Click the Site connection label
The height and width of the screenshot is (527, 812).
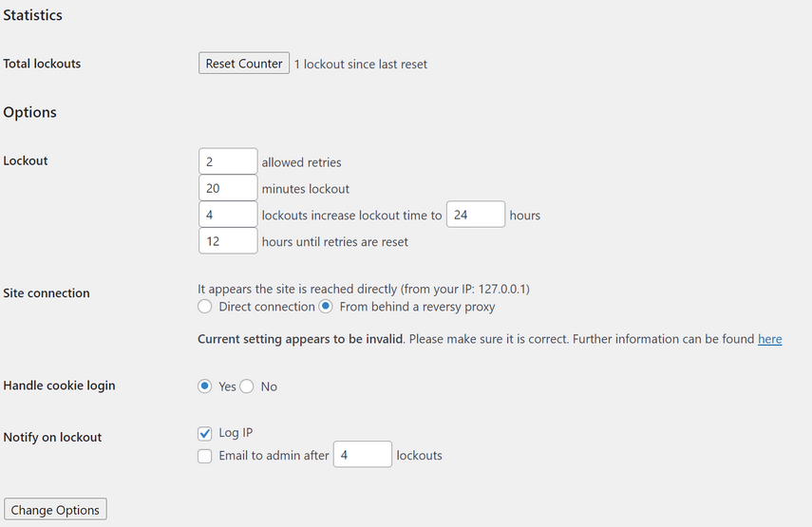pyautogui.click(x=47, y=293)
